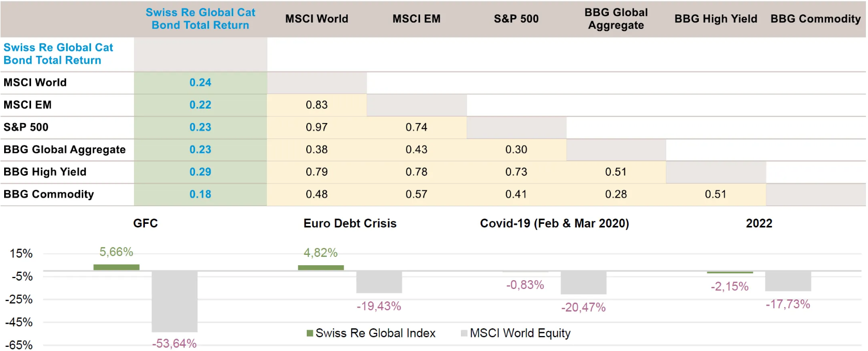Click the -53,64% data label
The image size is (868, 351).
pyautogui.click(x=174, y=343)
